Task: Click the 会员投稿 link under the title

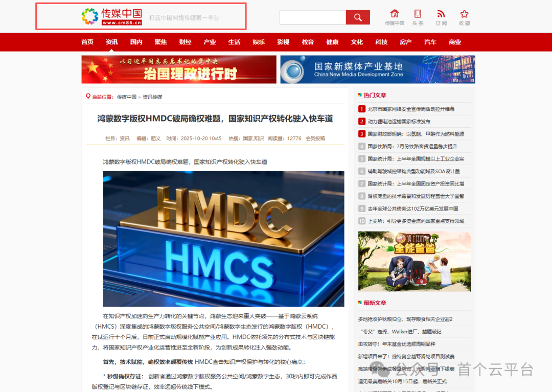Action: tap(315, 139)
